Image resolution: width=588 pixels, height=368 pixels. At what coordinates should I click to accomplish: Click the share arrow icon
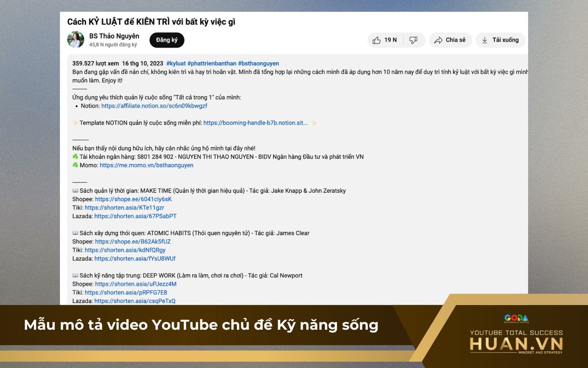(x=438, y=40)
